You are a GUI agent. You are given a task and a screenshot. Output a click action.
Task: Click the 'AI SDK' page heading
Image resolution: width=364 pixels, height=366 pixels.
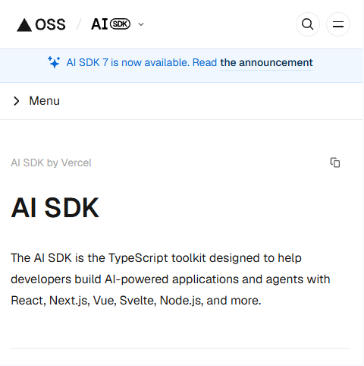pyautogui.click(x=55, y=208)
